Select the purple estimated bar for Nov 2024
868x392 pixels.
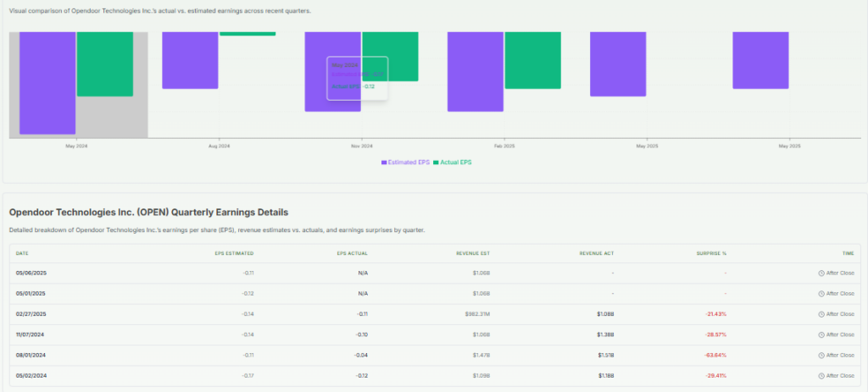(332, 72)
